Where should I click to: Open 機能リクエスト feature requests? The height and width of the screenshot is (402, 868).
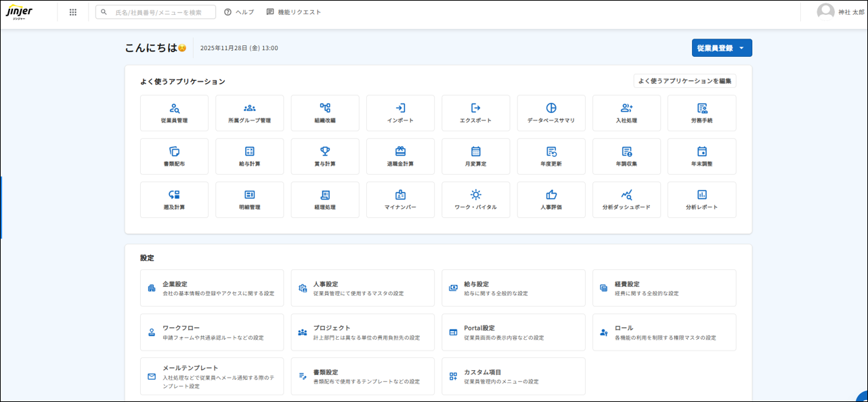[x=293, y=12]
